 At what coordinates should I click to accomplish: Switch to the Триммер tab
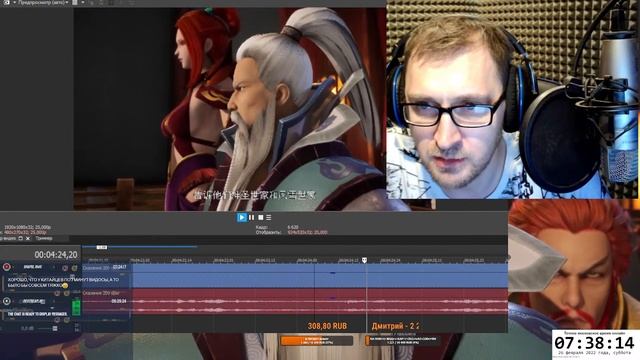click(x=44, y=238)
